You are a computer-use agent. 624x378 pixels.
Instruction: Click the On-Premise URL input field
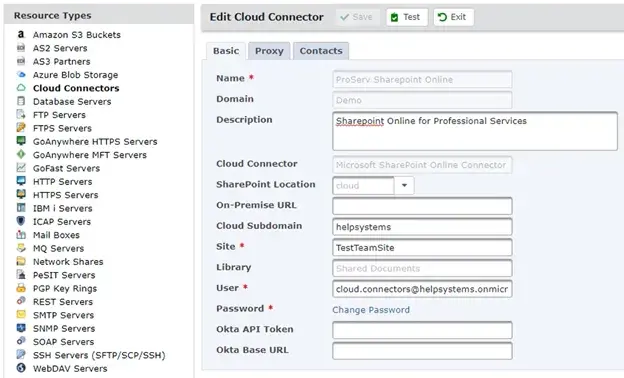click(x=422, y=206)
